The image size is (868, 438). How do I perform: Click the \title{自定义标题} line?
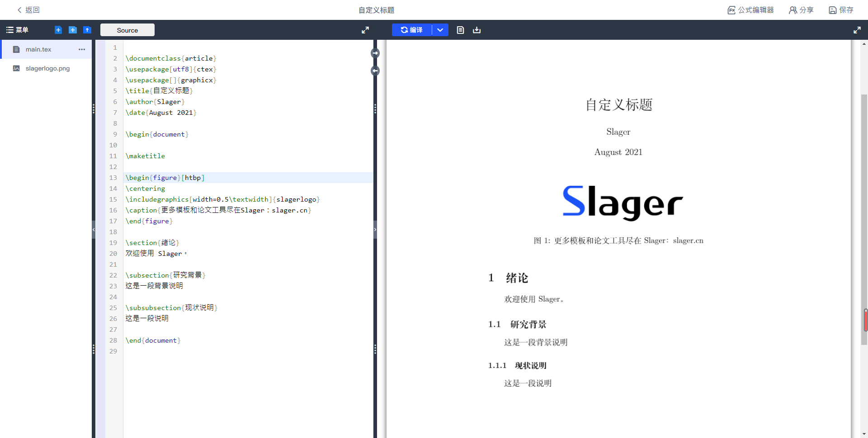[x=159, y=91]
